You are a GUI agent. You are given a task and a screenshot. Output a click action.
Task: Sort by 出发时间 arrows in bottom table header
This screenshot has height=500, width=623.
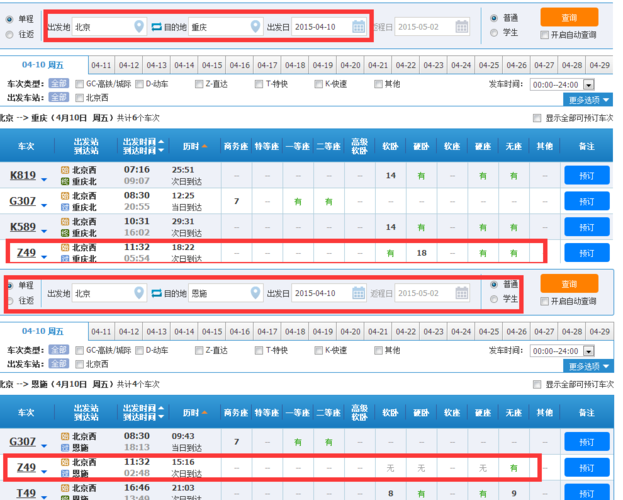pyautogui.click(x=161, y=412)
